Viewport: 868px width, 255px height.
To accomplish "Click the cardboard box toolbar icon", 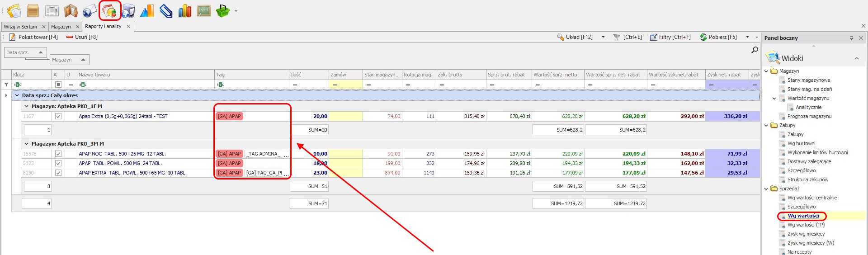I will pos(33,11).
